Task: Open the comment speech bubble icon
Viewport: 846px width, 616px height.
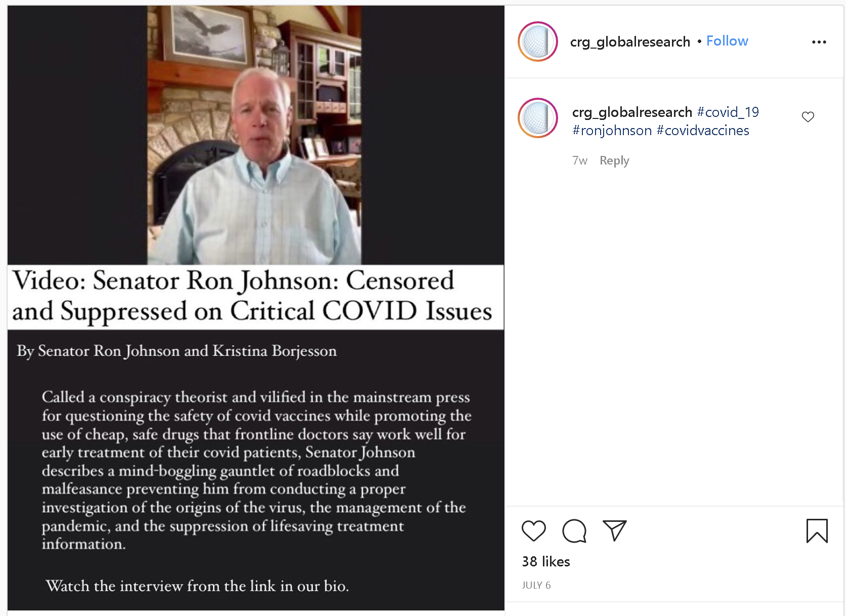Action: [x=574, y=531]
